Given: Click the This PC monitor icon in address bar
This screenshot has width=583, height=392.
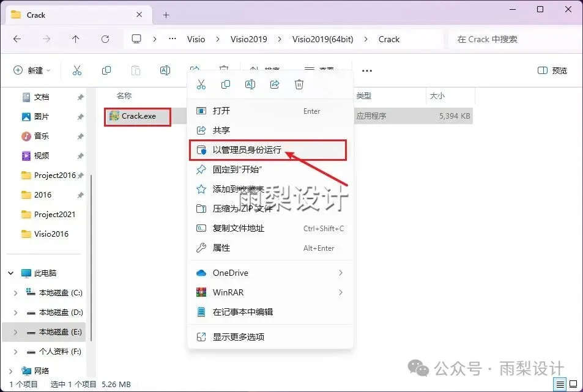Looking at the screenshot, I should point(136,39).
